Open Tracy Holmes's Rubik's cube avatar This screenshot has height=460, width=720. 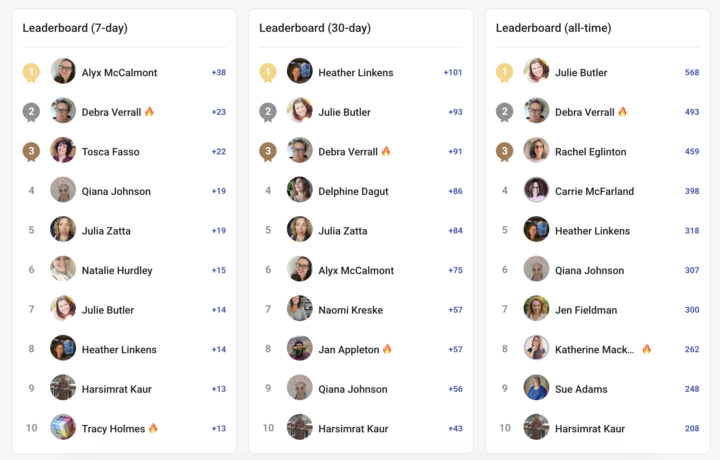point(63,427)
